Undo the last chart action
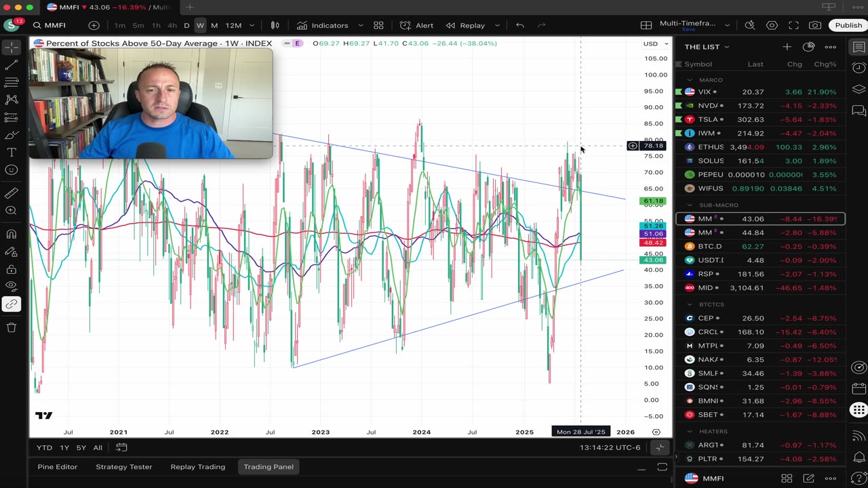This screenshot has width=868, height=488. pyautogui.click(x=519, y=25)
